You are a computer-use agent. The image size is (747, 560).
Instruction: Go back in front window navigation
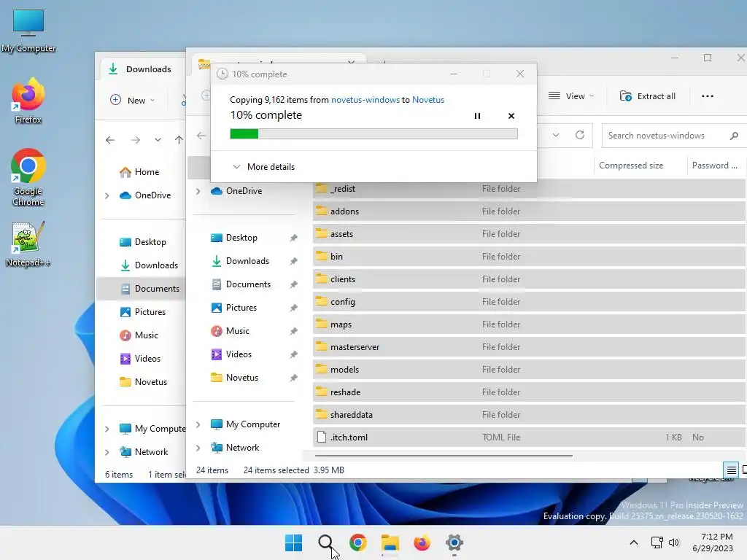tap(201, 136)
